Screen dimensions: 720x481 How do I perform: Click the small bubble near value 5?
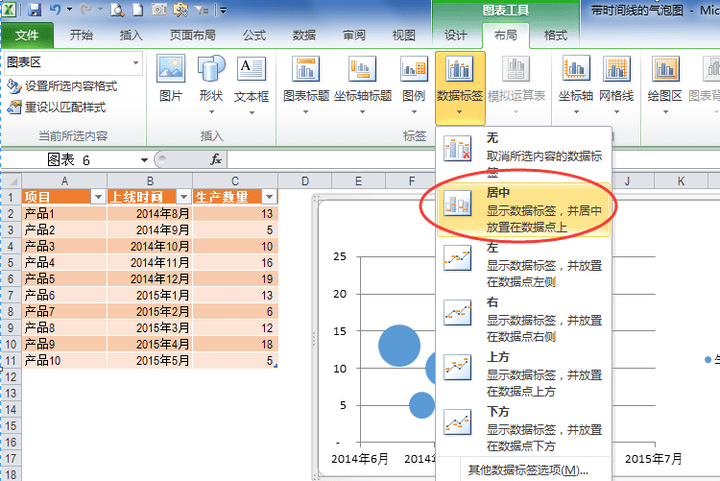click(422, 405)
